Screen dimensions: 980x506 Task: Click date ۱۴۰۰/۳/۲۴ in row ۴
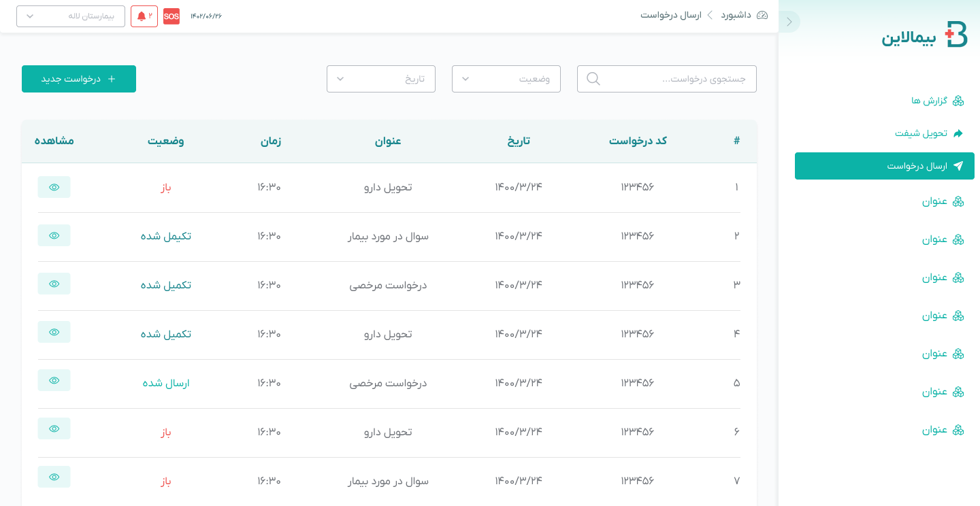(519, 334)
